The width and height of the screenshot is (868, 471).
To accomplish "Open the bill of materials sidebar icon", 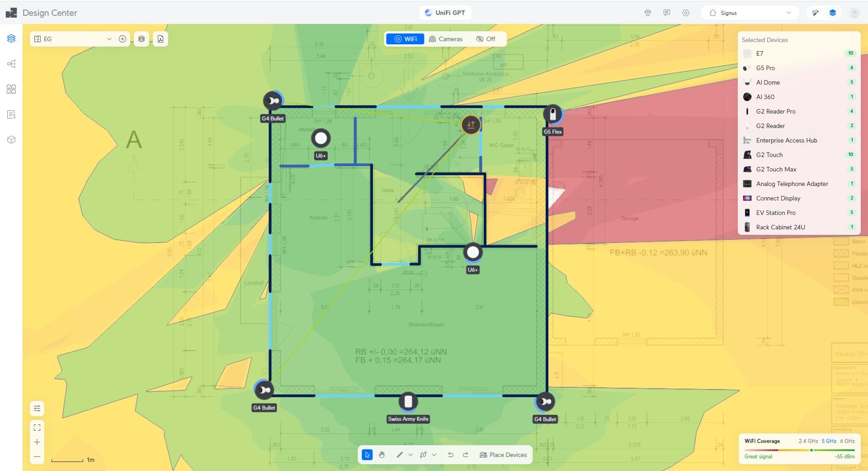I will click(x=11, y=114).
